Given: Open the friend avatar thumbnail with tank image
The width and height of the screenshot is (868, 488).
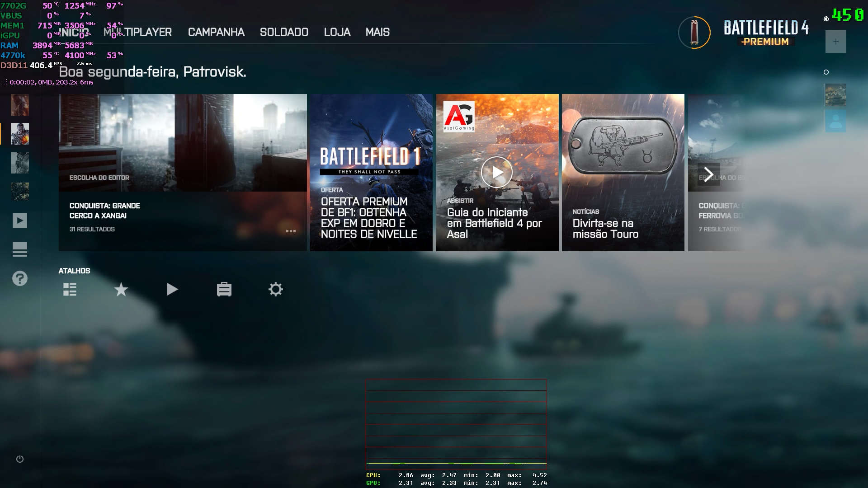Looking at the screenshot, I should 835,95.
